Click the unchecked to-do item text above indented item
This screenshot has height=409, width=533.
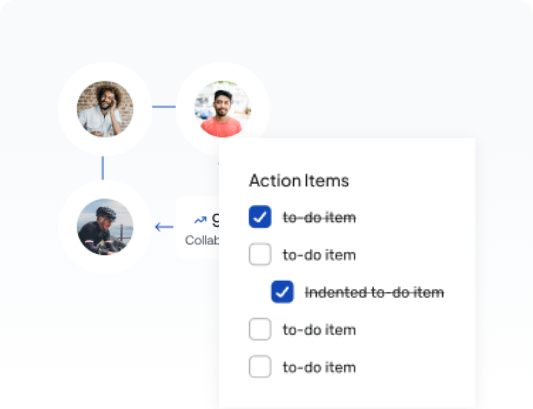click(319, 255)
